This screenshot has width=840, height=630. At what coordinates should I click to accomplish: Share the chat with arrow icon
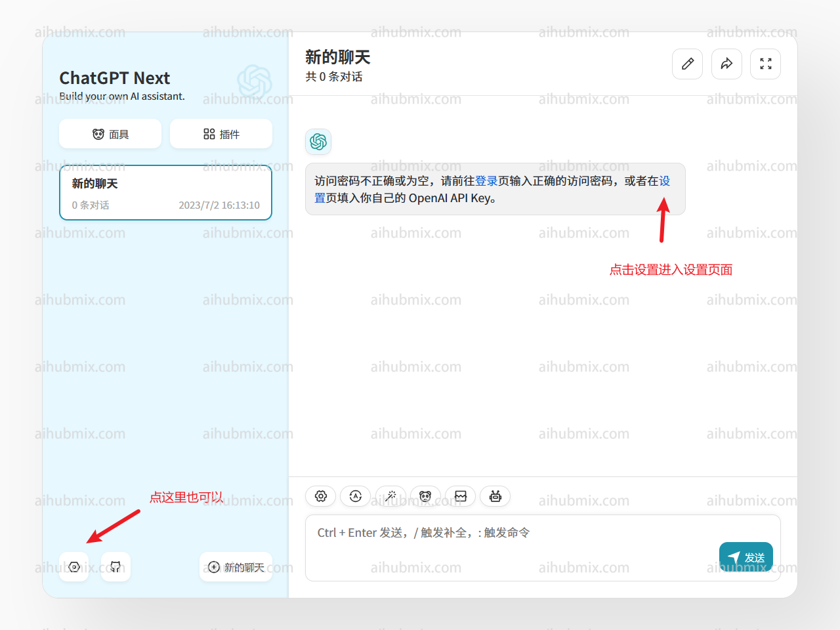coord(726,64)
